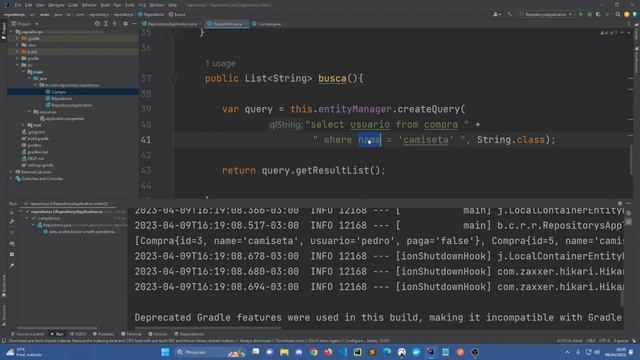Click the 'camiseta' string literal in query
The width and height of the screenshot is (640, 360).
coord(426,140)
